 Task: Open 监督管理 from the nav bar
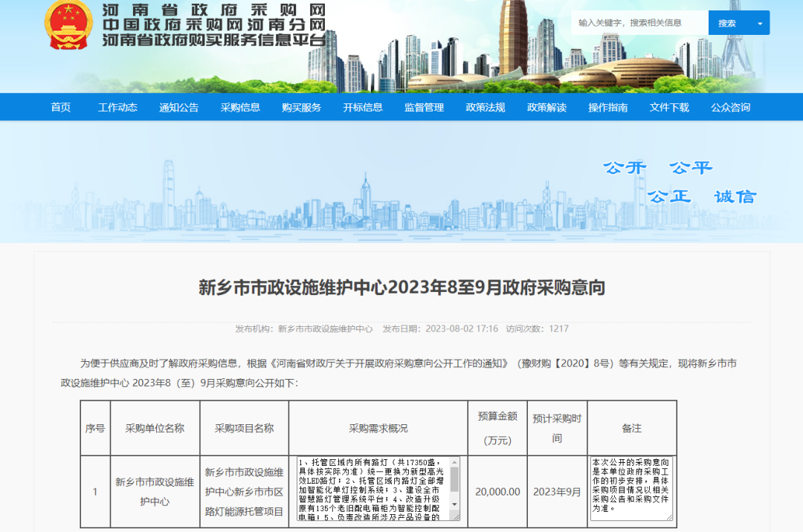click(x=425, y=107)
